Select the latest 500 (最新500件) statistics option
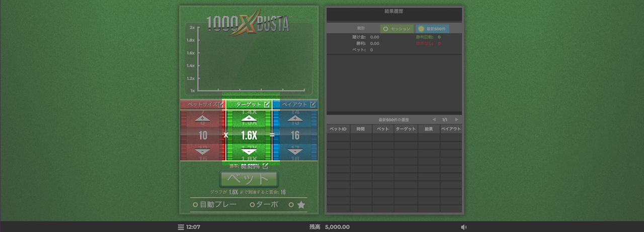Image resolution: width=644 pixels, height=232 pixels. point(433,29)
